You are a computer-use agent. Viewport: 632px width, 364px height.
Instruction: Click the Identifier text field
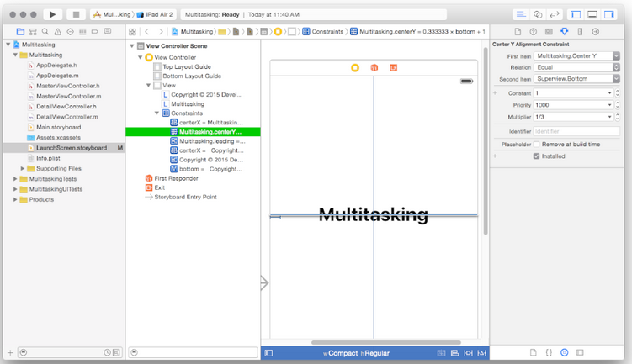pos(576,131)
